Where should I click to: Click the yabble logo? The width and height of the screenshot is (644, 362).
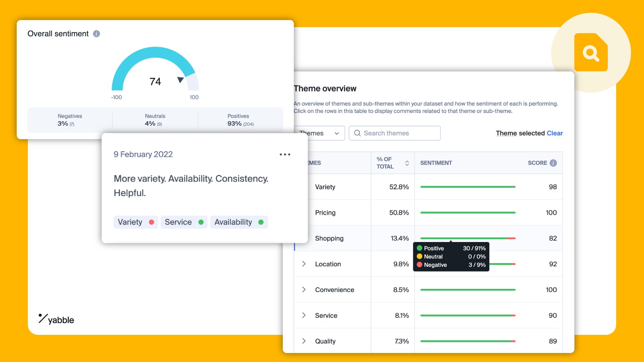point(56,319)
